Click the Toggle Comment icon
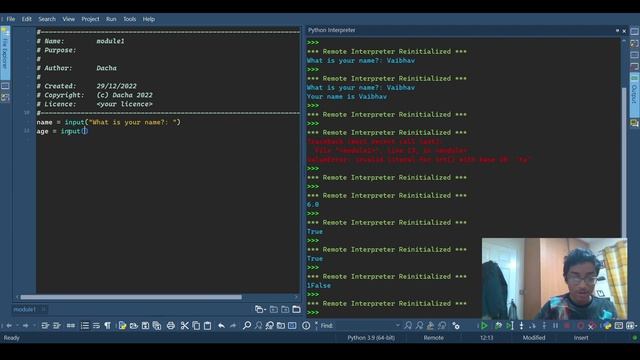Image resolution: width=640 pixels, height=360 pixels. coord(71,326)
